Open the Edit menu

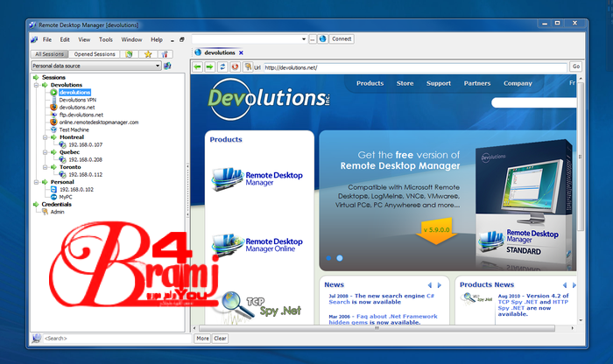pyautogui.click(x=65, y=39)
